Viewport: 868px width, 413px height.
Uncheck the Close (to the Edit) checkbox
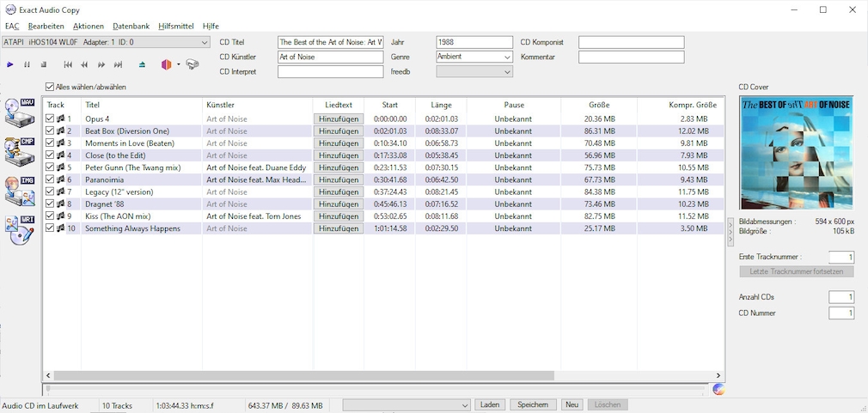click(51, 155)
